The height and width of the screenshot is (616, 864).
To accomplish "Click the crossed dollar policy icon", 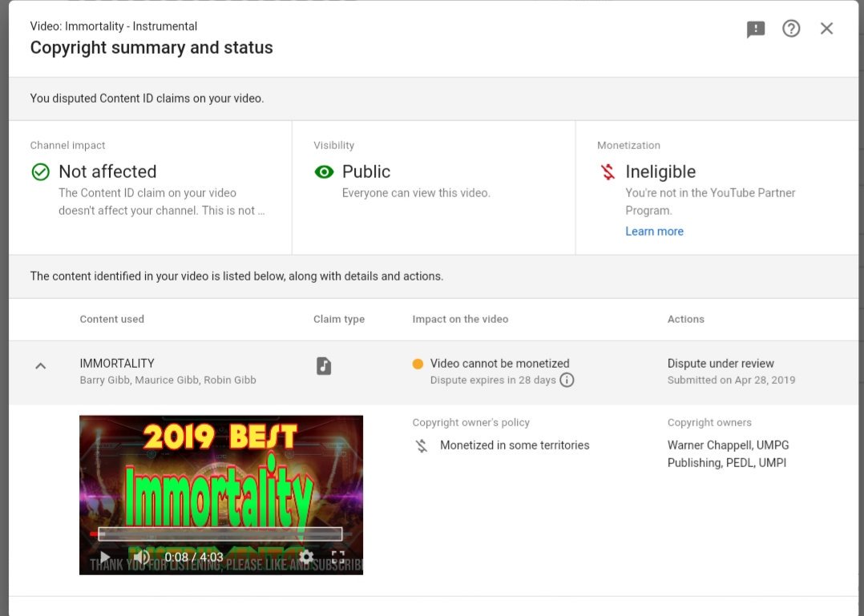I will [422, 445].
